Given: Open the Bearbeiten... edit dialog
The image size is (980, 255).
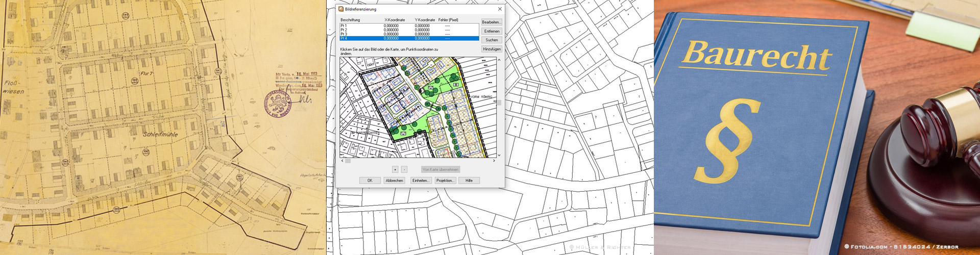Looking at the screenshot, I should pyautogui.click(x=492, y=22).
